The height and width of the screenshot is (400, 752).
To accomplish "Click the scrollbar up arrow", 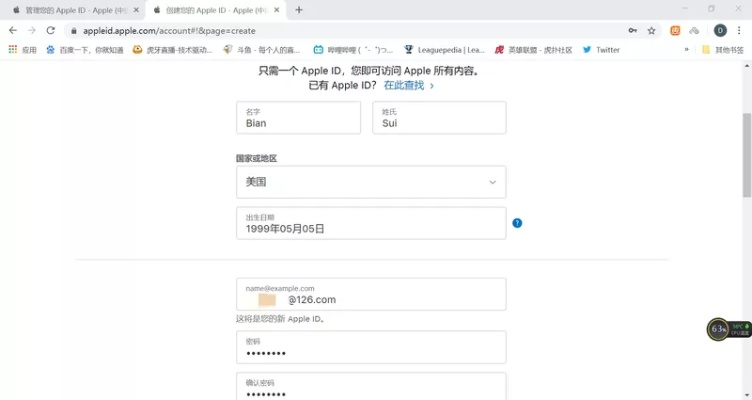I will [x=747, y=65].
